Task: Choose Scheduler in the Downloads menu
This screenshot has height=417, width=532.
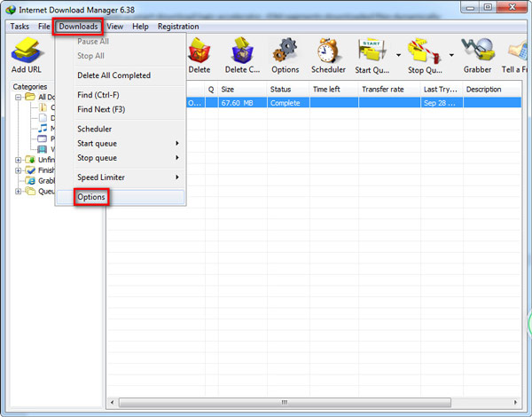Action: pyautogui.click(x=94, y=129)
